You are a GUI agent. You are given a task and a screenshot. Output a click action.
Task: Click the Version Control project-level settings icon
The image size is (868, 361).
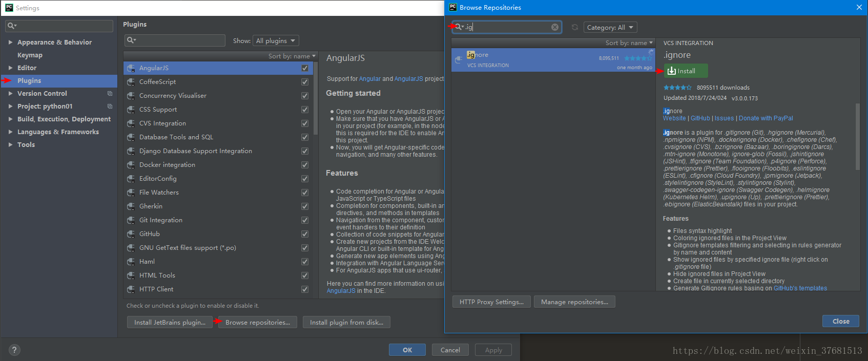pos(110,94)
